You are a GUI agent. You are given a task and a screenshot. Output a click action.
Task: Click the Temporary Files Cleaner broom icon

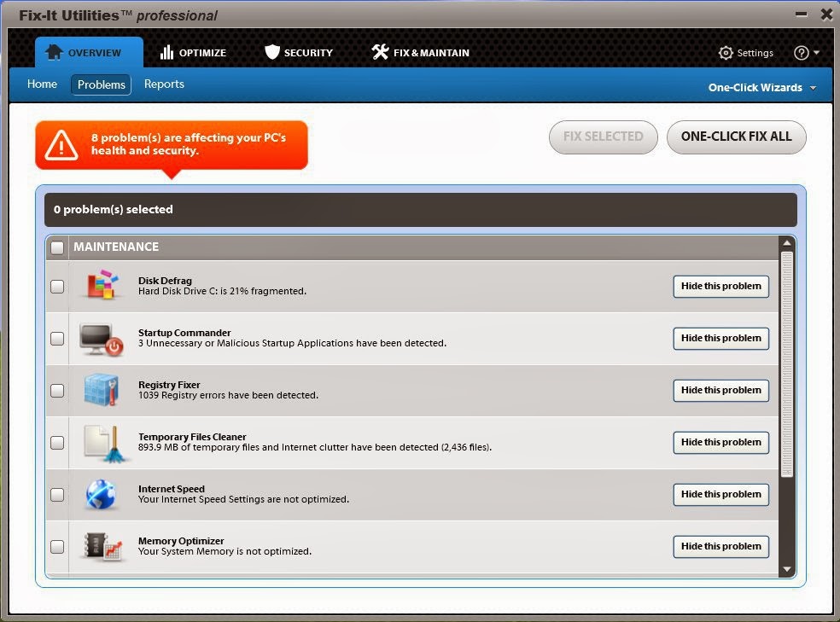[105, 444]
